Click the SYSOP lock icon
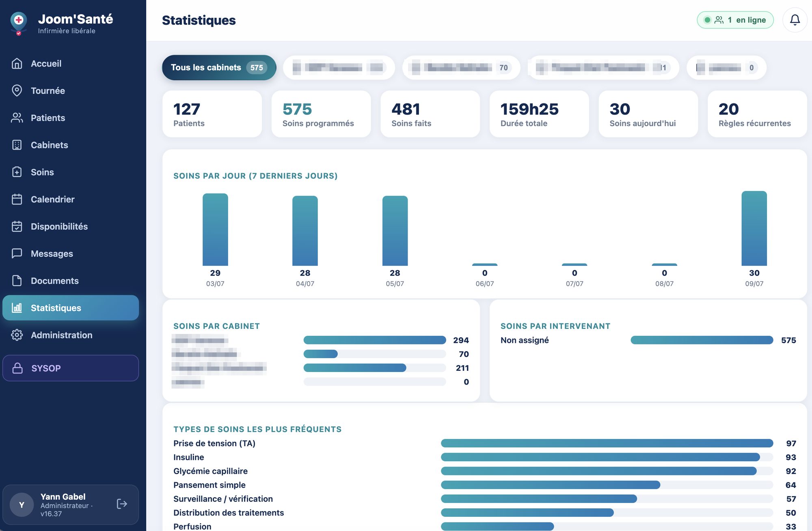Screen dimensions: 812x531 coord(17,368)
